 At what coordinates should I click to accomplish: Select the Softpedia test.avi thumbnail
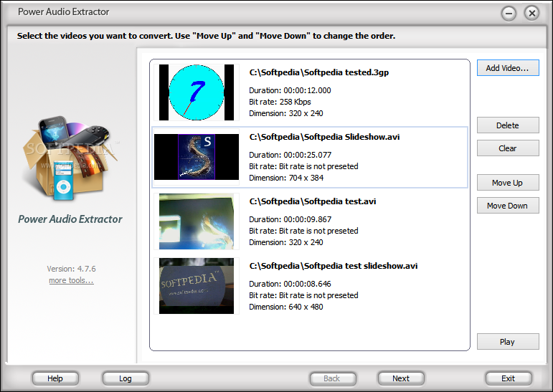(197, 221)
